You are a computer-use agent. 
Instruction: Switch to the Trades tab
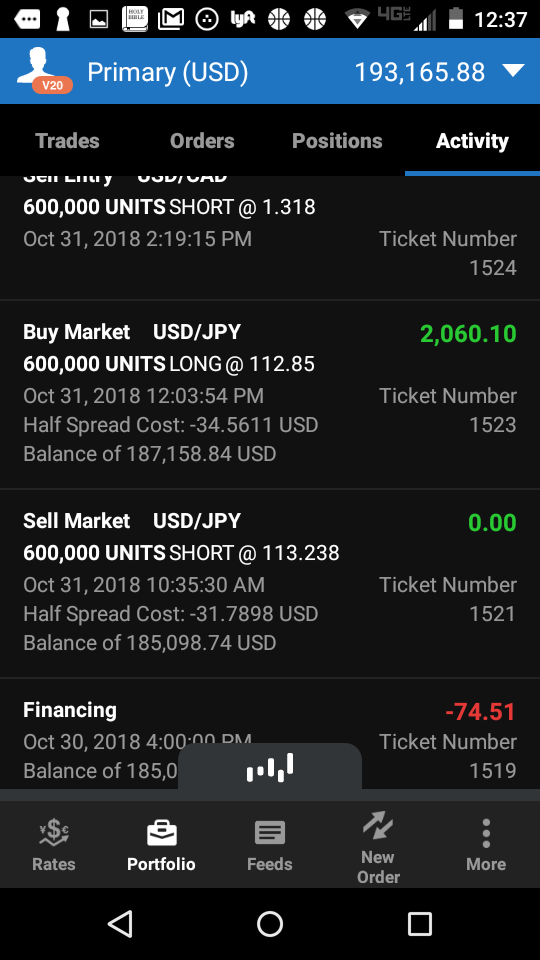(x=67, y=141)
